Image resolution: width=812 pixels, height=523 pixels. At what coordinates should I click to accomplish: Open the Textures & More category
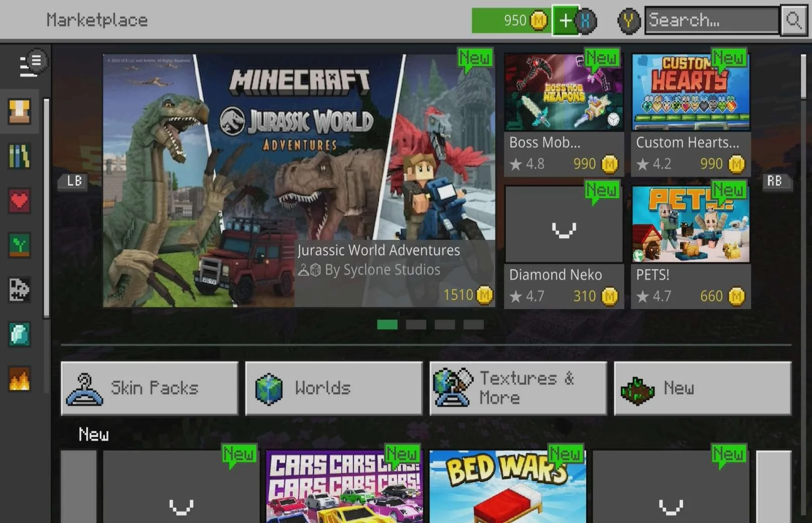[x=518, y=389]
